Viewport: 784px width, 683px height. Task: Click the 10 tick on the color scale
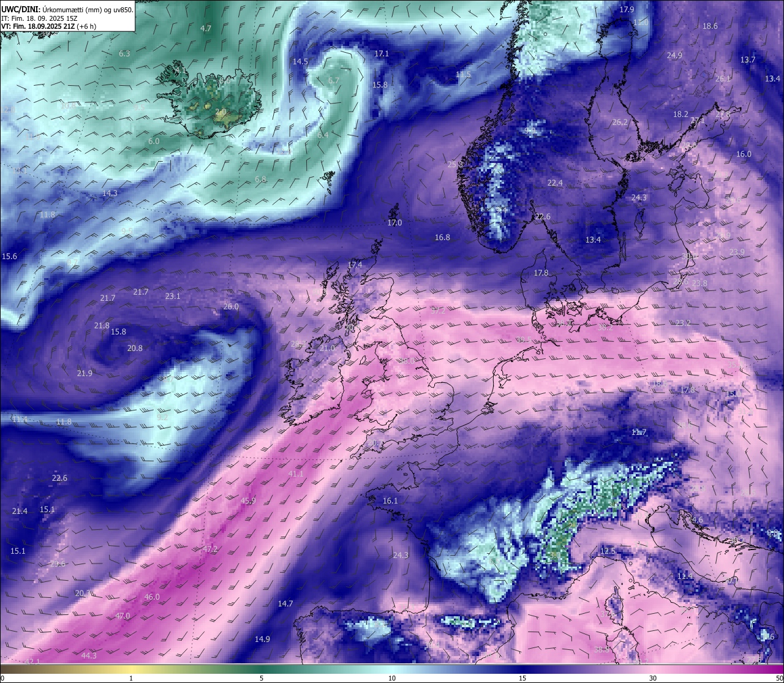pyautogui.click(x=391, y=678)
